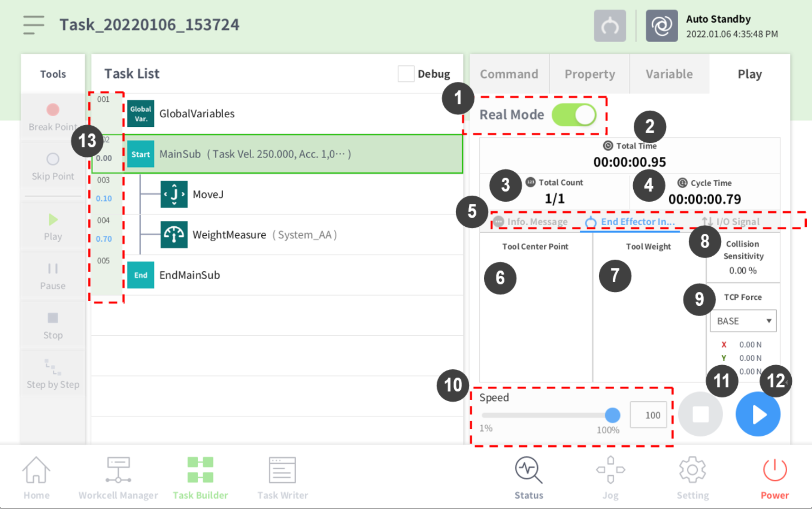Image resolution: width=812 pixels, height=509 pixels.
Task: Enable the Debug checkbox
Action: coord(406,74)
